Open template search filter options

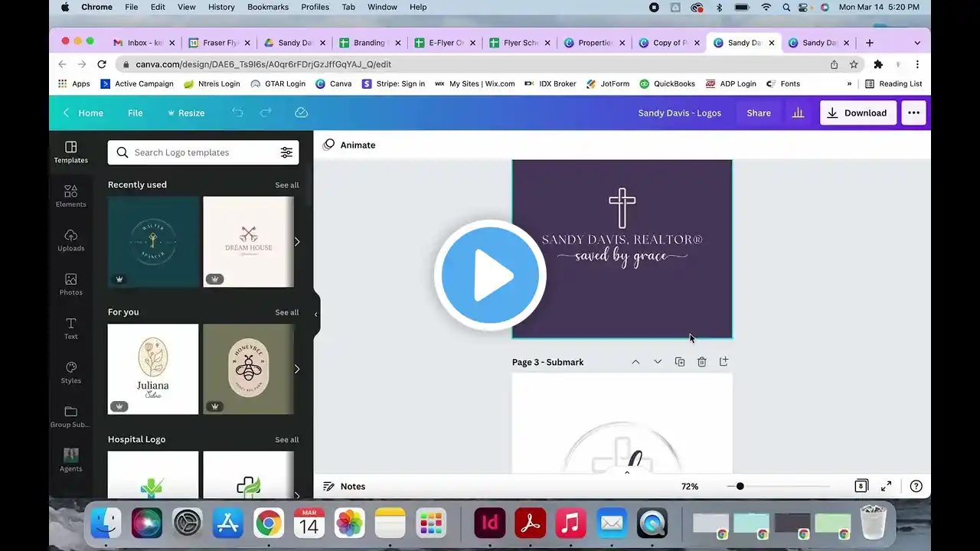coord(286,152)
